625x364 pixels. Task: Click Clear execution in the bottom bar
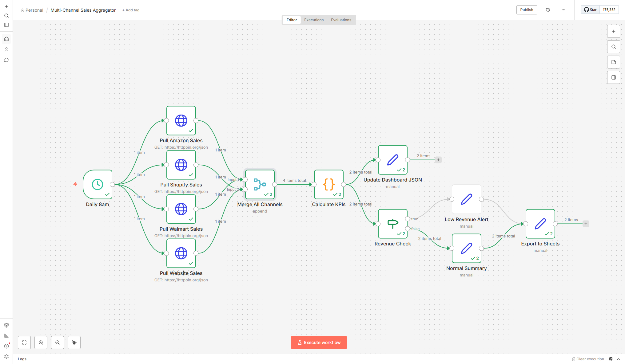coord(588,359)
